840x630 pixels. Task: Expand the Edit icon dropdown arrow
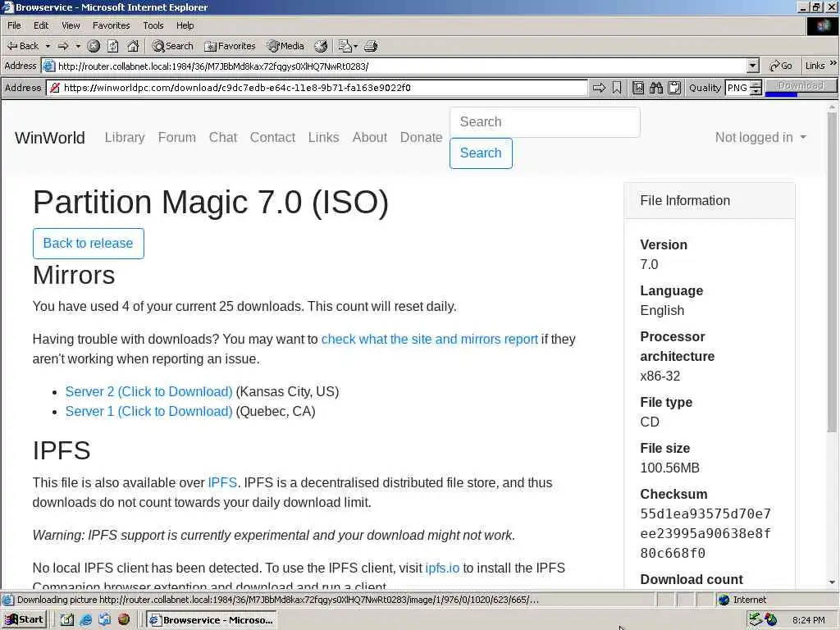coord(356,46)
